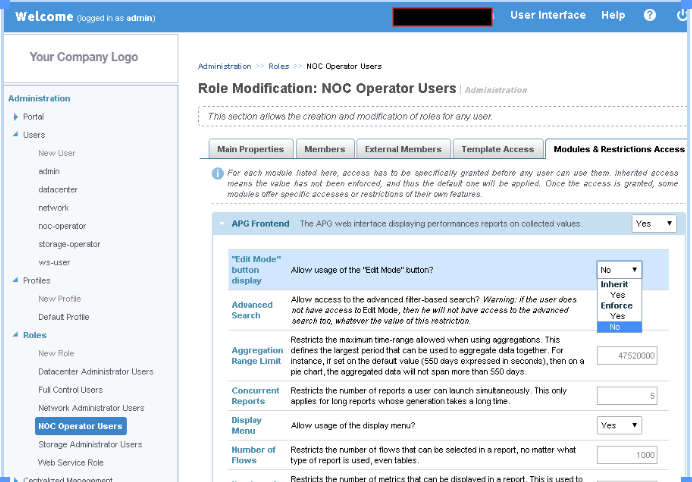Open the Template Access tab
This screenshot has width=692, height=482.
click(496, 149)
